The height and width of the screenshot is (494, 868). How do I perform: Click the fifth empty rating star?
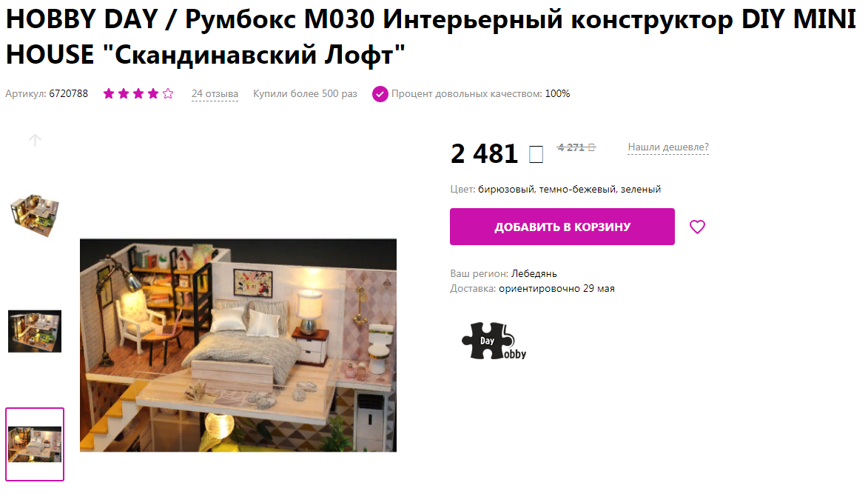168,93
